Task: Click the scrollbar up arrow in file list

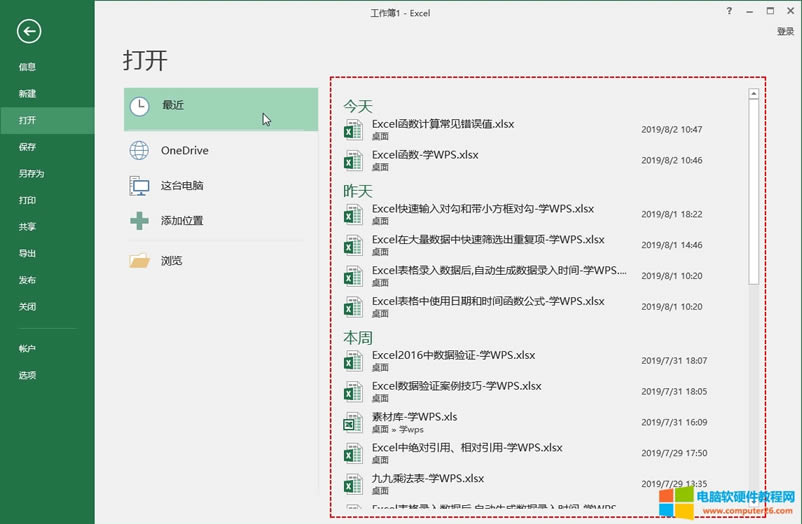Action: click(753, 95)
